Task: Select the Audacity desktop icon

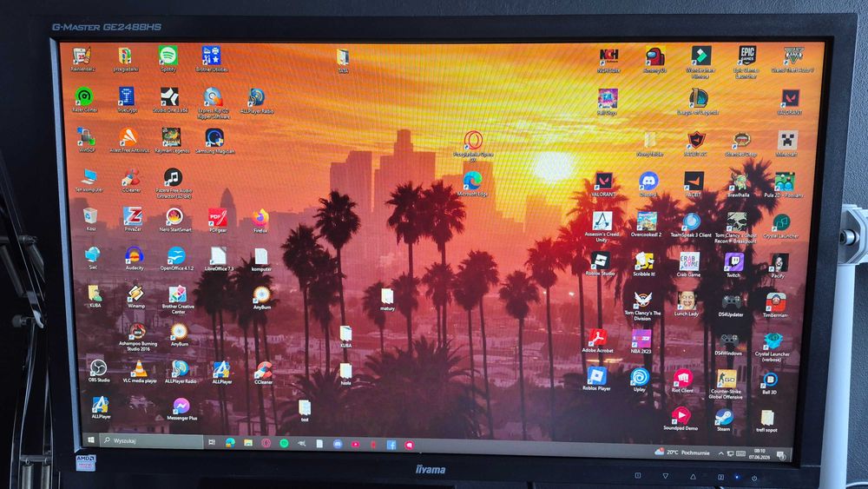Action: point(134,258)
